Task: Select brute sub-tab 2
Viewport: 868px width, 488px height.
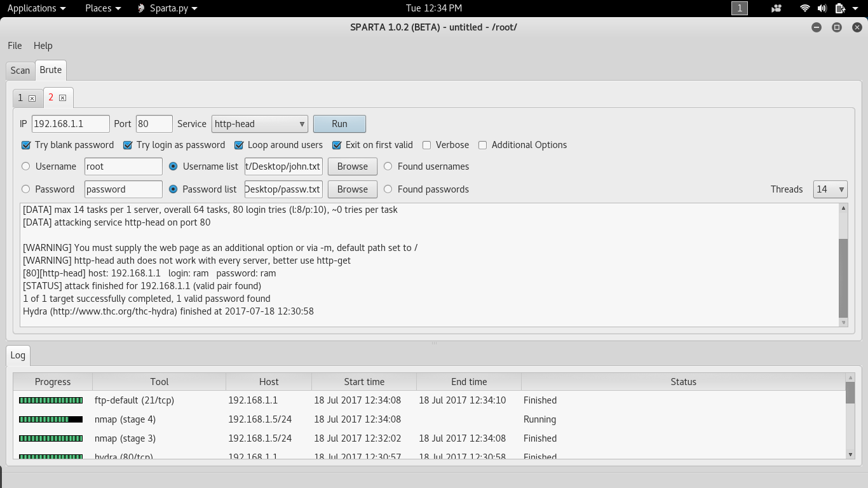Action: click(x=58, y=97)
